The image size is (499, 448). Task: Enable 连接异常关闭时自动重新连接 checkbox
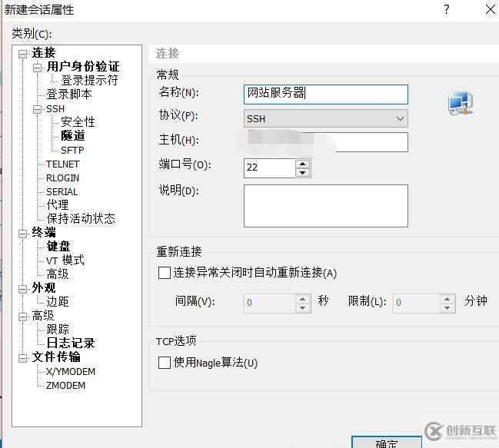click(x=165, y=273)
